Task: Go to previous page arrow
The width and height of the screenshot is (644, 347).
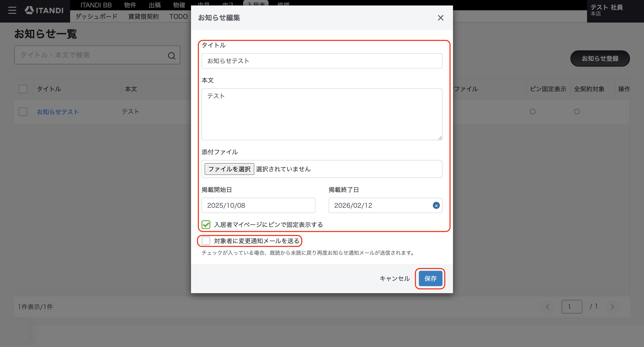Action: (x=547, y=306)
